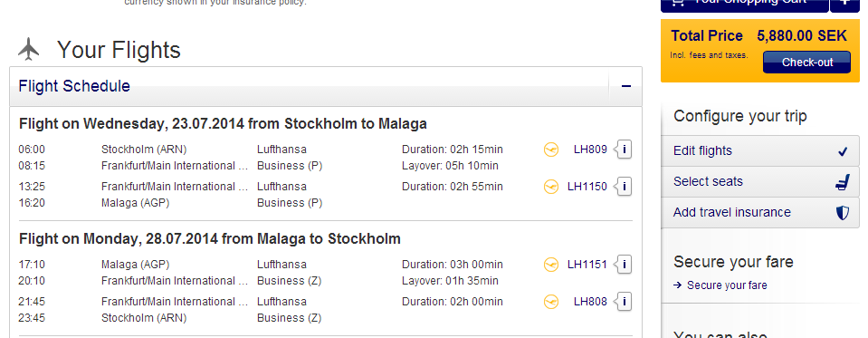The height and width of the screenshot is (338, 868).
Task: Click the Total Price 5,880.00 SEK box
Action: pyautogui.click(x=760, y=51)
